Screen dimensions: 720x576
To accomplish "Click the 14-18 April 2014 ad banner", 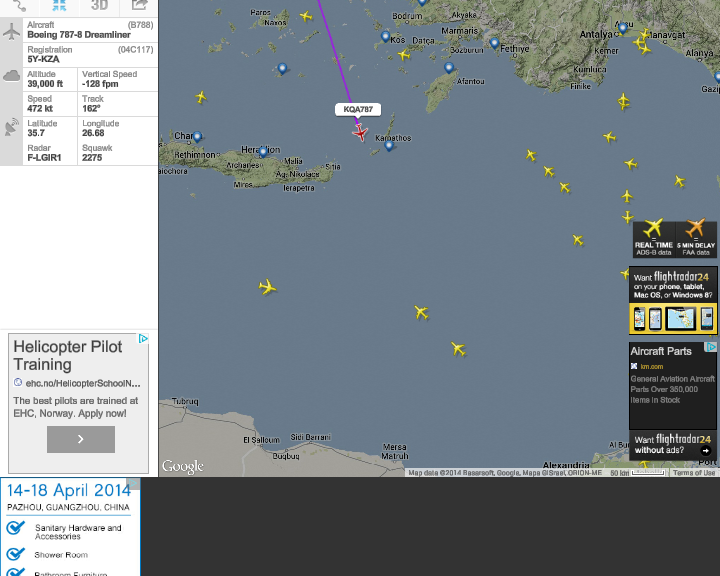I will coord(69,491).
